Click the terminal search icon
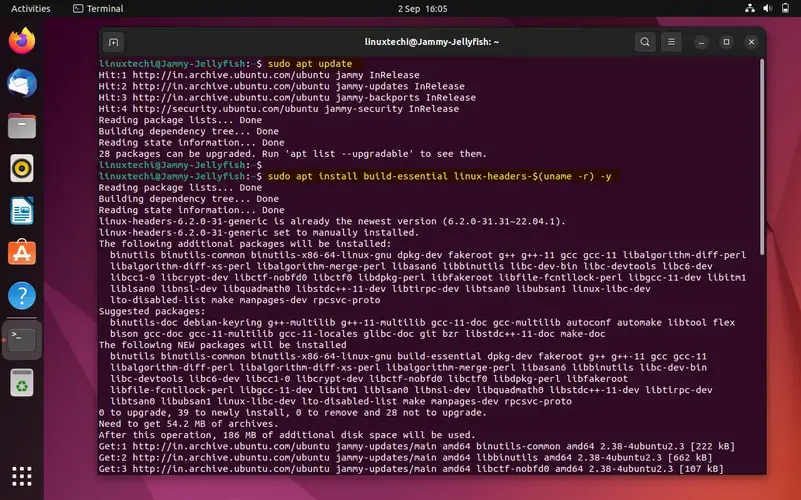Image resolution: width=801 pixels, height=500 pixels. pos(645,42)
